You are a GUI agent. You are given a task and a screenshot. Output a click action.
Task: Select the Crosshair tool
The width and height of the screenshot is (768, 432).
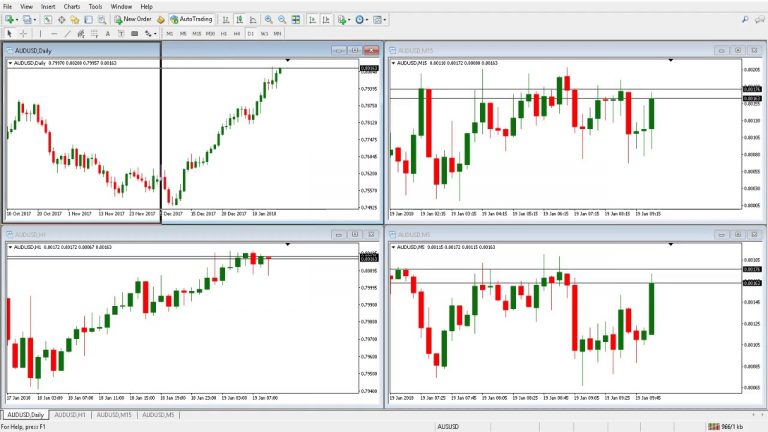pyautogui.click(x=23, y=33)
